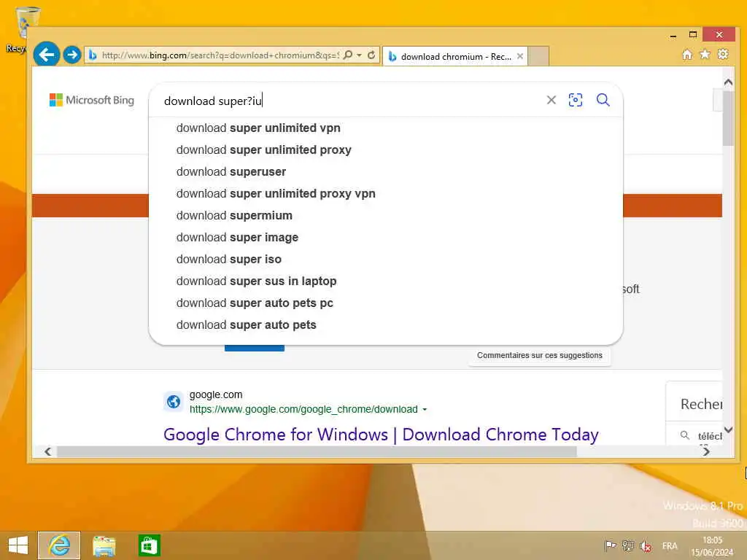
Task: Open the Tools gear icon
Action: point(723,54)
